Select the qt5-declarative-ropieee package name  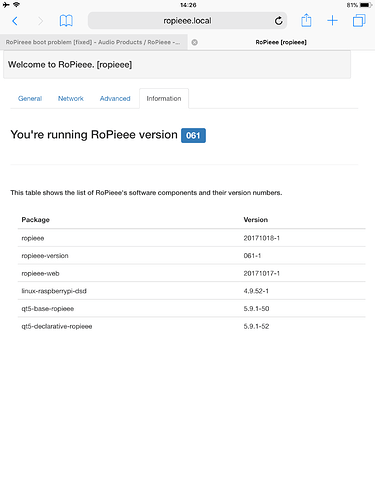coord(57,326)
